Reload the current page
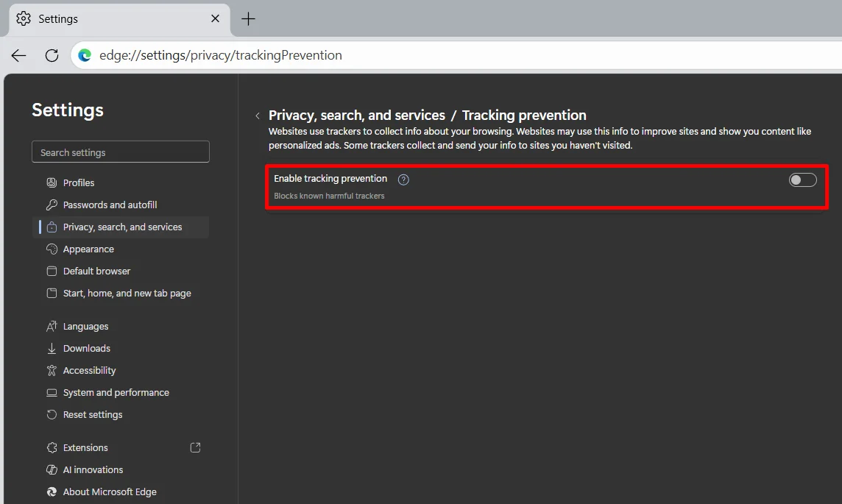Viewport: 842px width, 504px height. tap(51, 55)
